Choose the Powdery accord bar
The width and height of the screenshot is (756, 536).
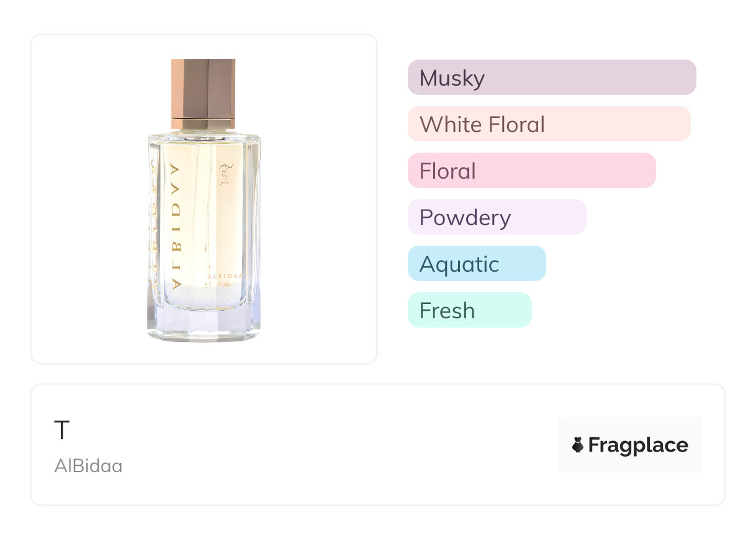point(497,217)
